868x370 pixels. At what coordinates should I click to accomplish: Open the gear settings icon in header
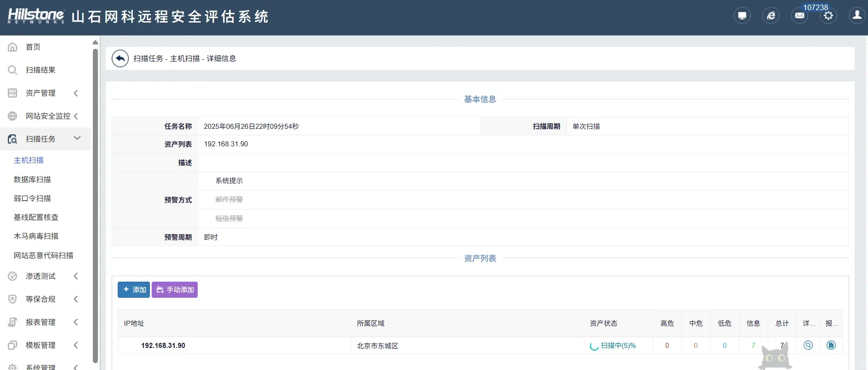coord(828,16)
